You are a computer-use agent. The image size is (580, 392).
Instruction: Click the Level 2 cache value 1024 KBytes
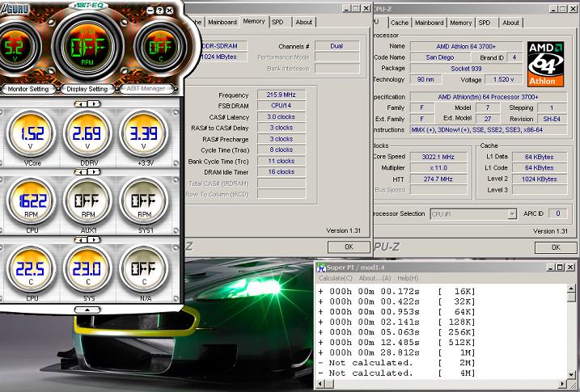[540, 179]
